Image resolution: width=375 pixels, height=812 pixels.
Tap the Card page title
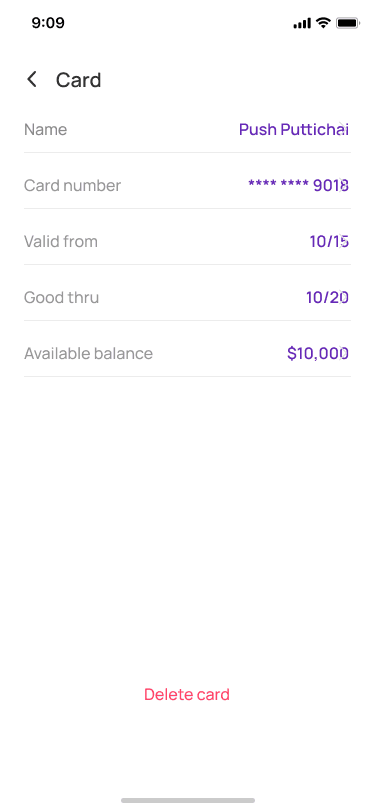[79, 80]
